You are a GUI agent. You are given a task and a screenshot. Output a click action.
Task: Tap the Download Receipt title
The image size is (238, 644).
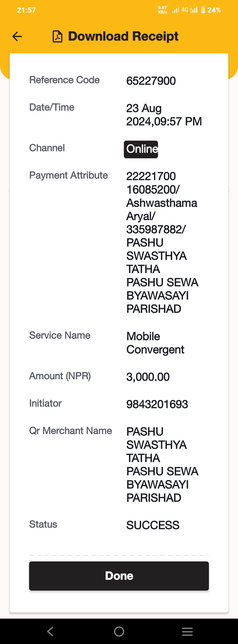click(123, 36)
